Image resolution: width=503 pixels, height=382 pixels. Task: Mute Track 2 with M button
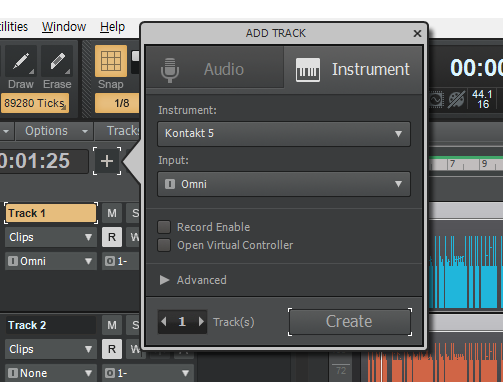tap(112, 325)
